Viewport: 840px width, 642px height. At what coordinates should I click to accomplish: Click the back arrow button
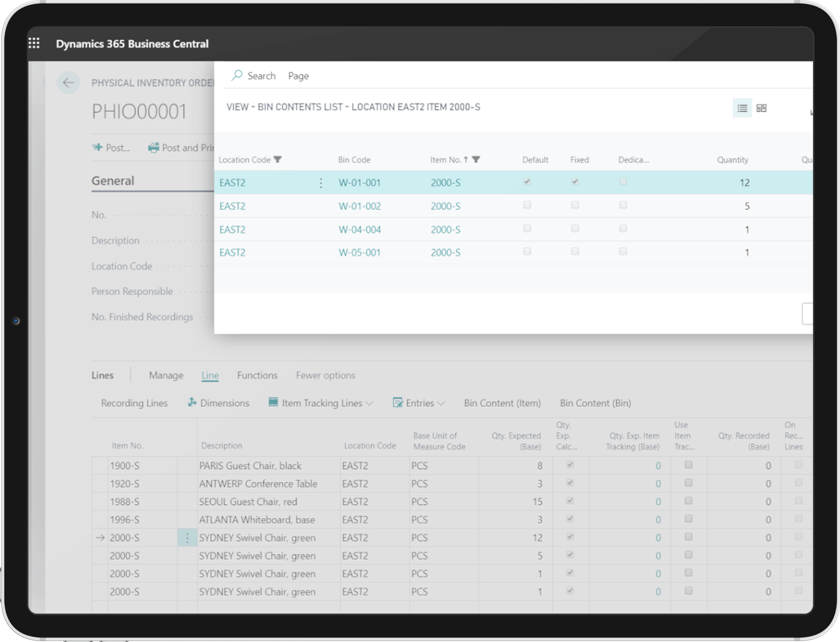[x=68, y=82]
